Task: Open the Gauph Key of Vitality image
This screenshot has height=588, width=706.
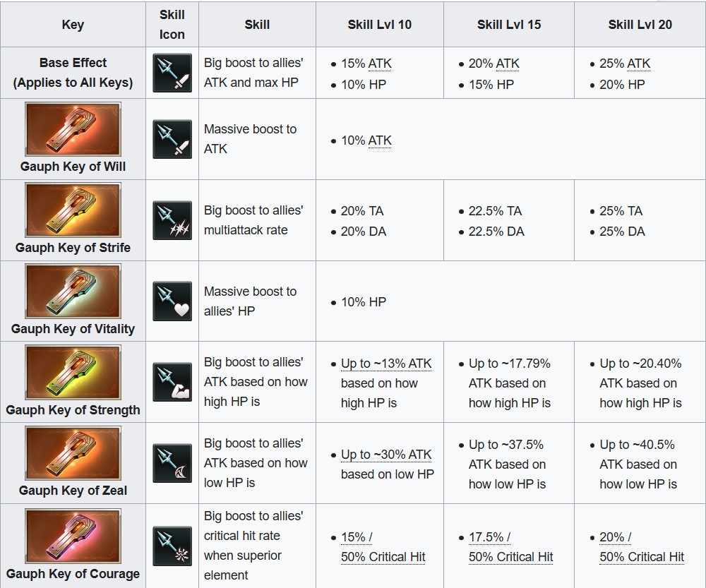Action: click(73, 292)
